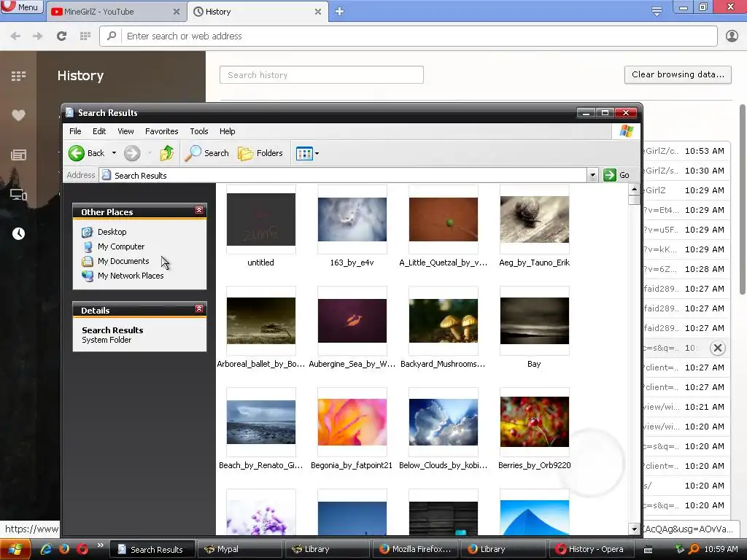Open the Tools menu
The height and width of the screenshot is (560, 747).
coord(198,131)
